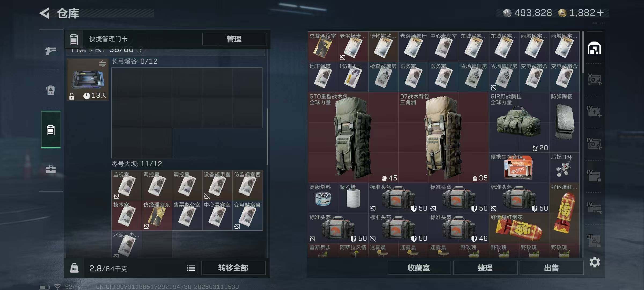
Task: Toggle the list view icon beside 转移全部
Action: 191,268
